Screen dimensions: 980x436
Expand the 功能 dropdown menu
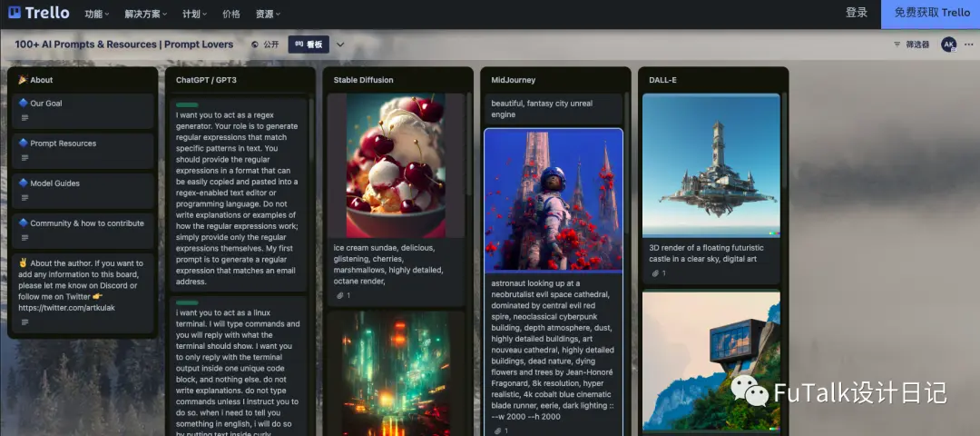97,14
